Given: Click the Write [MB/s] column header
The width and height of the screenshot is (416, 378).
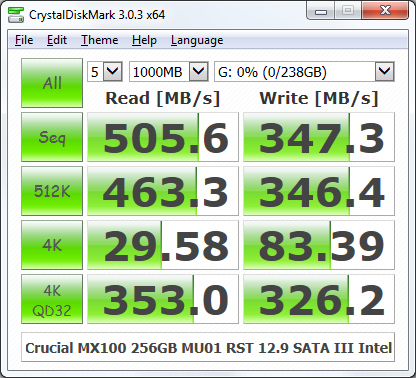Looking at the screenshot, I should pos(319,98).
